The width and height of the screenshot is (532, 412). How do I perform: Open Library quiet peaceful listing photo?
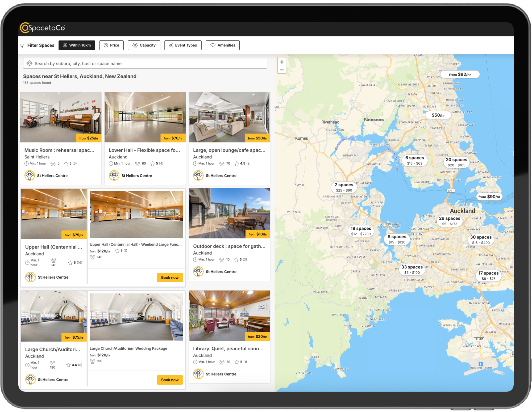click(x=229, y=316)
